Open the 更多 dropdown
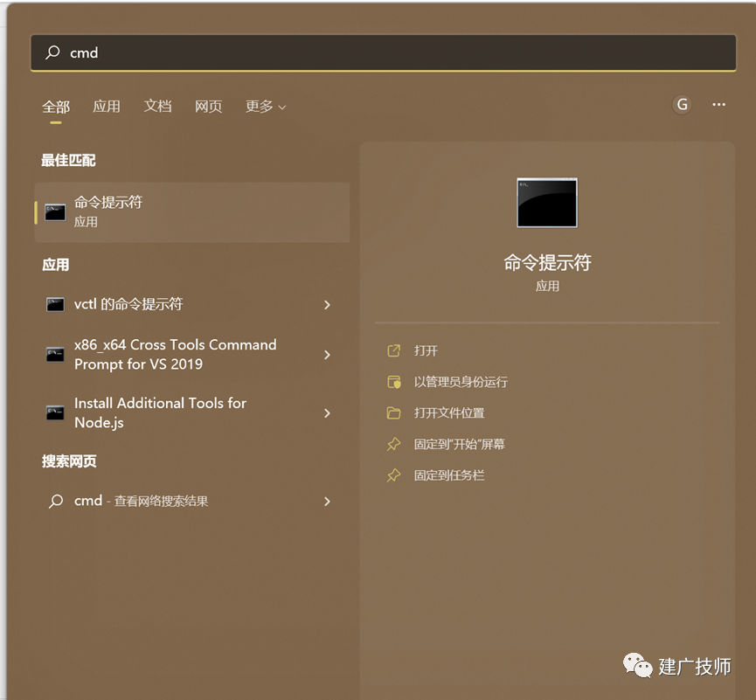The height and width of the screenshot is (700, 756). (266, 106)
